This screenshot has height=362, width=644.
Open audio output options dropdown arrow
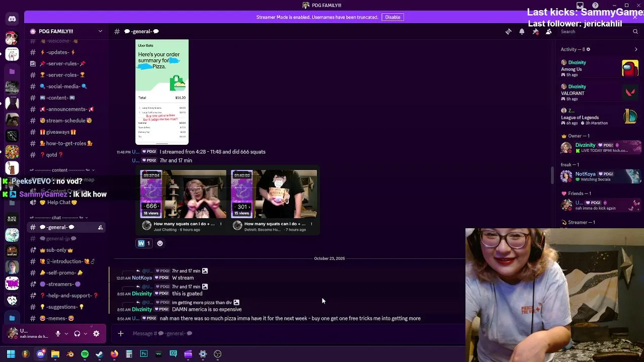tap(86, 333)
